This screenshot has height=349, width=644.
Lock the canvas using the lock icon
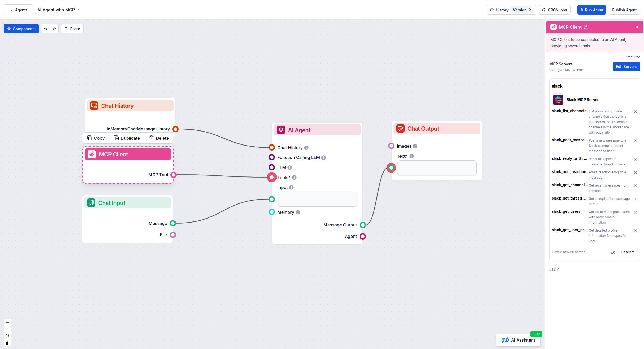point(7,343)
